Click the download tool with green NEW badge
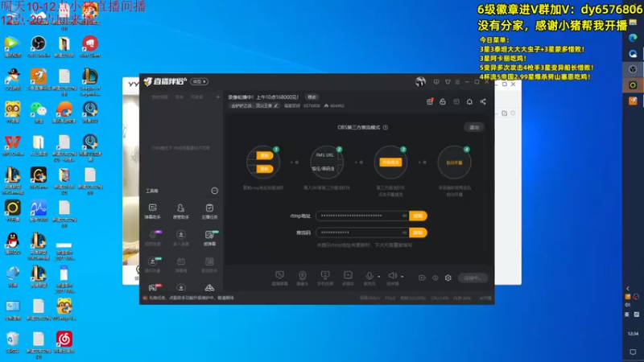The image size is (644, 362). click(x=153, y=265)
